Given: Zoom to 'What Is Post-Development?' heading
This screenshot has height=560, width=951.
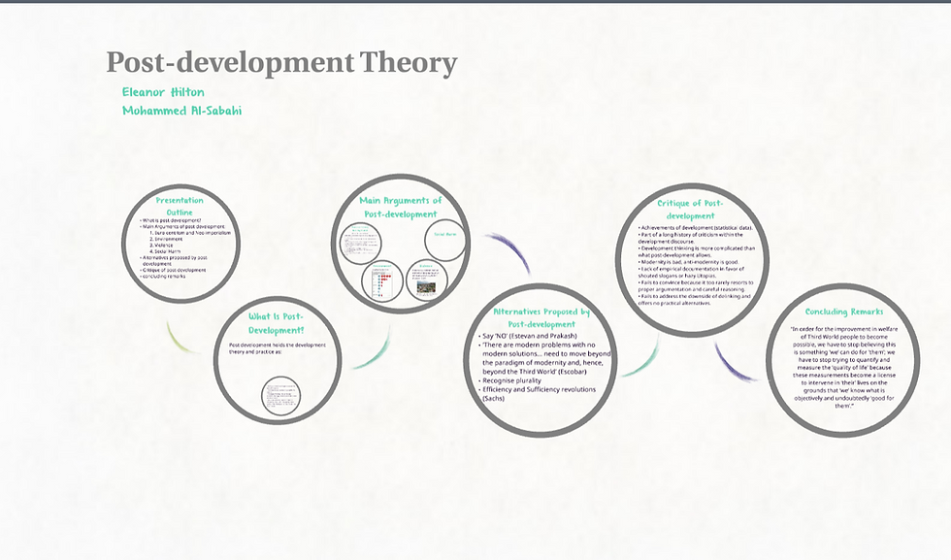Looking at the screenshot, I should [276, 323].
